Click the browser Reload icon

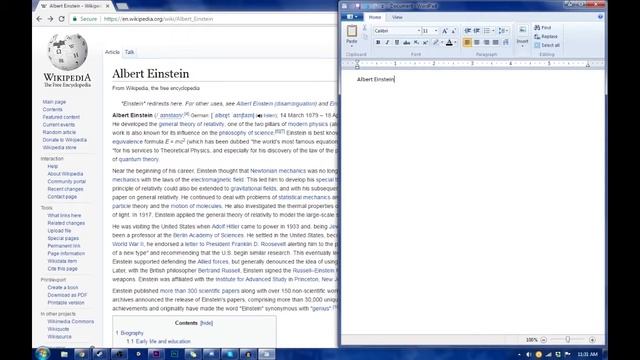point(62,19)
